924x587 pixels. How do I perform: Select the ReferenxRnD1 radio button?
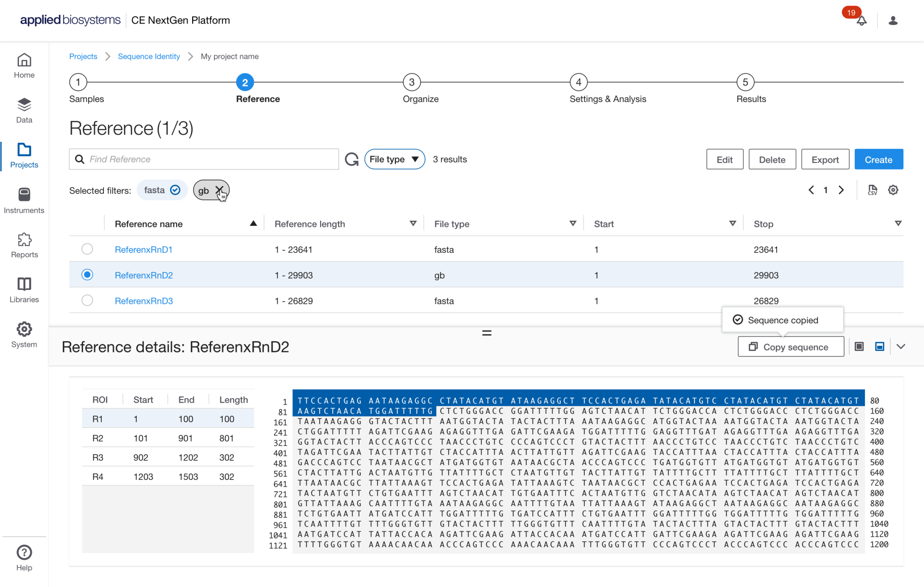[87, 249]
